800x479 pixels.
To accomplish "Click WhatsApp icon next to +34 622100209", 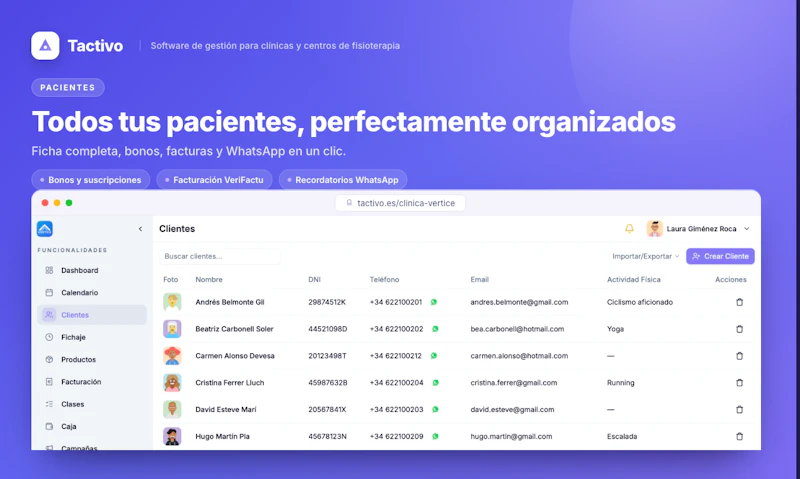I will 435,436.
